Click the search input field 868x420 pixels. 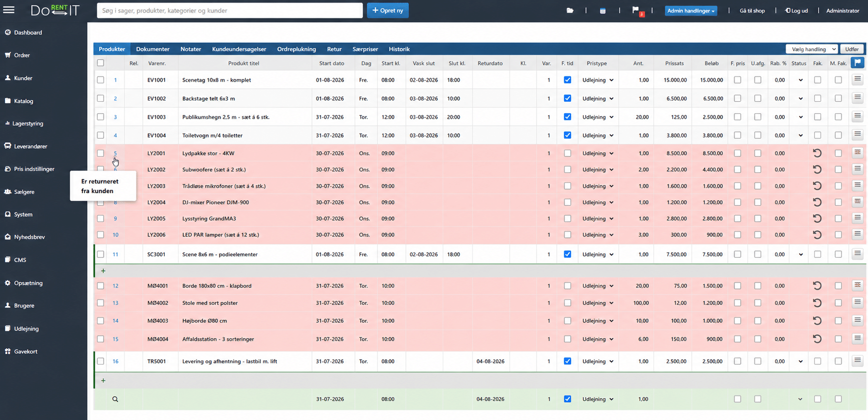click(230, 11)
